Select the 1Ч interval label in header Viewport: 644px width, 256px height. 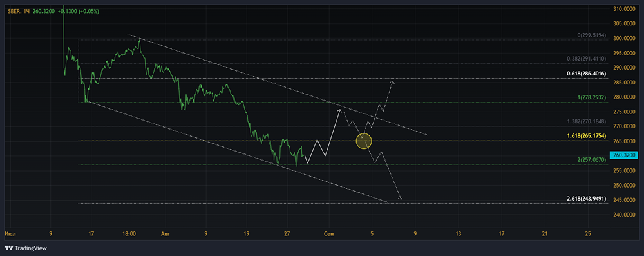click(26, 11)
